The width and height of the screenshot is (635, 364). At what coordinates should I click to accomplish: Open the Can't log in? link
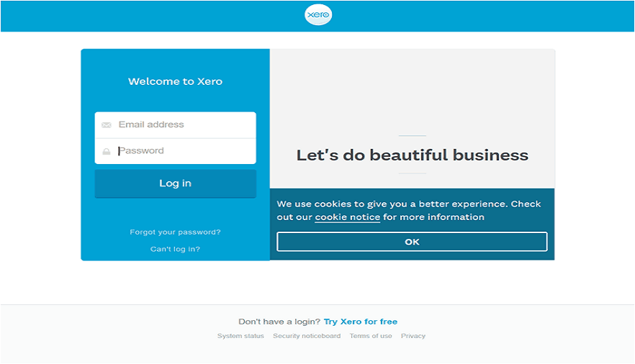(175, 249)
